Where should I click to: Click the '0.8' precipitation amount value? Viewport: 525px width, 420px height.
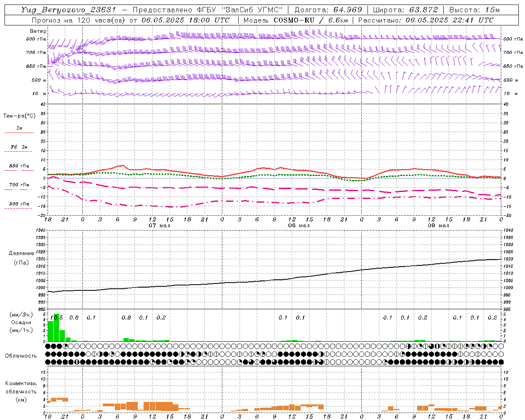click(126, 318)
